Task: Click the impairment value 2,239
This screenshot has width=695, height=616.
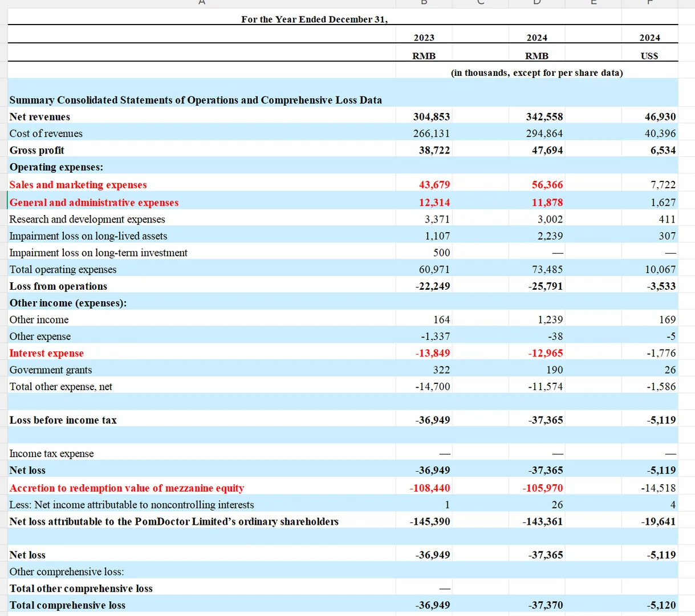Action: click(x=550, y=236)
